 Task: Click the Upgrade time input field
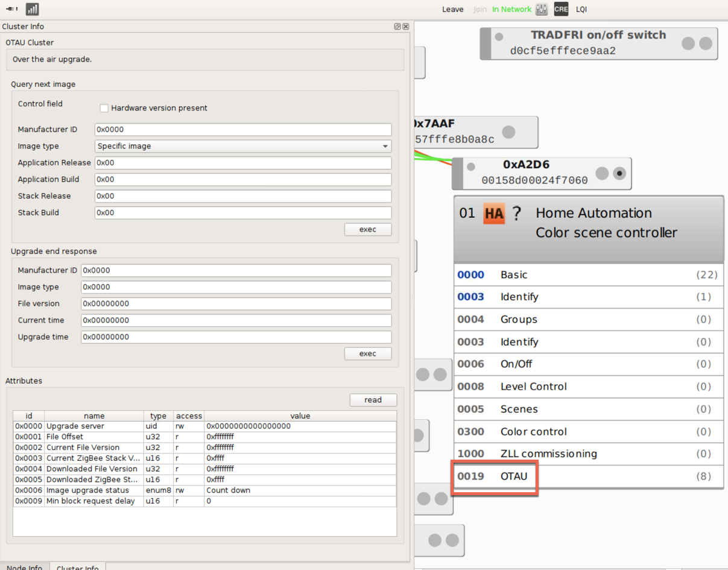coord(236,337)
